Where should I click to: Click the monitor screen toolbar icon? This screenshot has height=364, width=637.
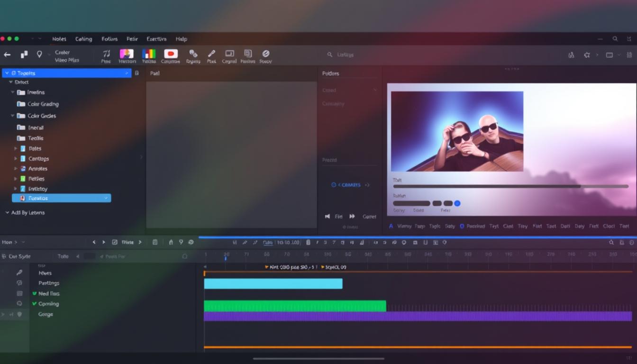[229, 54]
